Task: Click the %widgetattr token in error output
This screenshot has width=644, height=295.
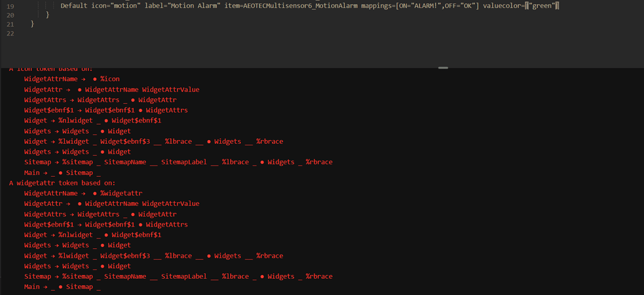Action: pos(121,194)
